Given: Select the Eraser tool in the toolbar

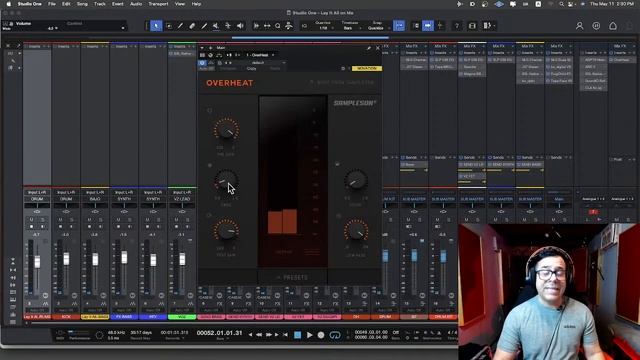Looking at the screenshot, I should pyautogui.click(x=192, y=26).
